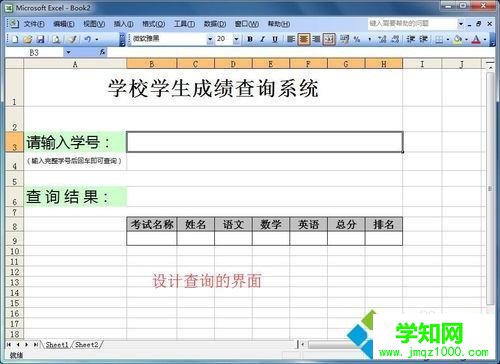Apply red Font Color button

pos(476,39)
